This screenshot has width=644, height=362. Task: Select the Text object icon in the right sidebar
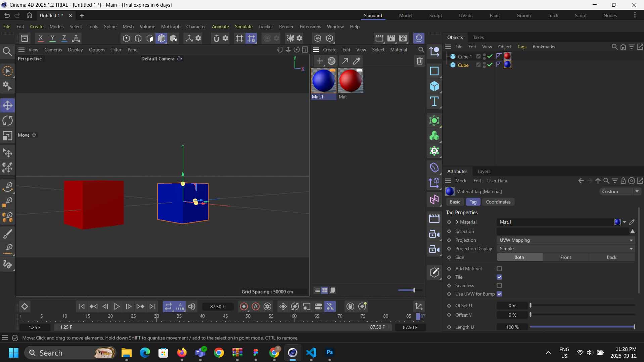434,101
